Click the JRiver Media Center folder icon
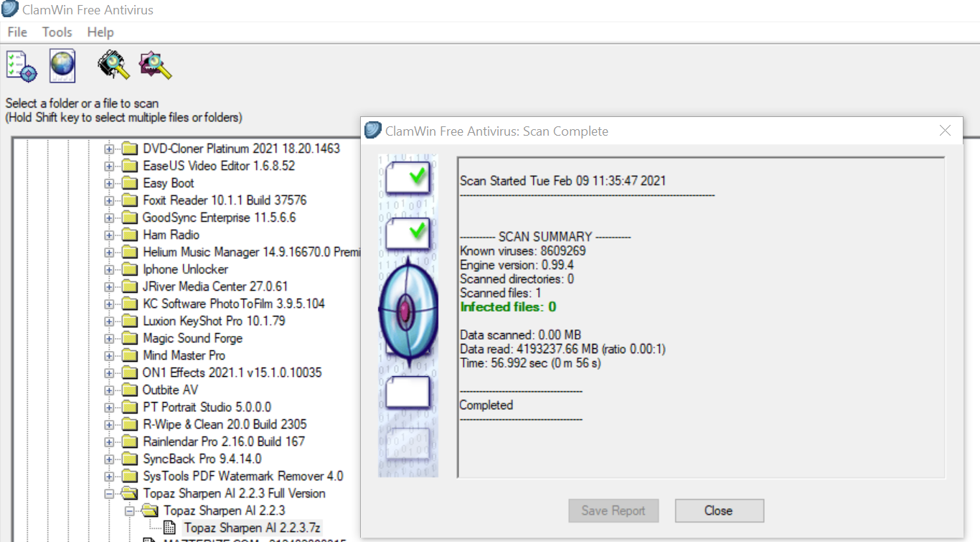The image size is (980, 542). click(129, 286)
